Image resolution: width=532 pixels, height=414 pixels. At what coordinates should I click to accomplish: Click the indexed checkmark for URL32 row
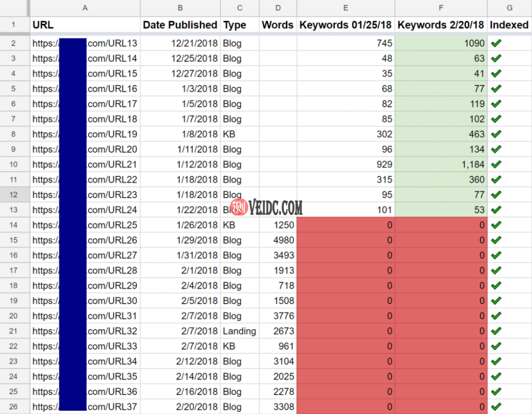pos(496,331)
